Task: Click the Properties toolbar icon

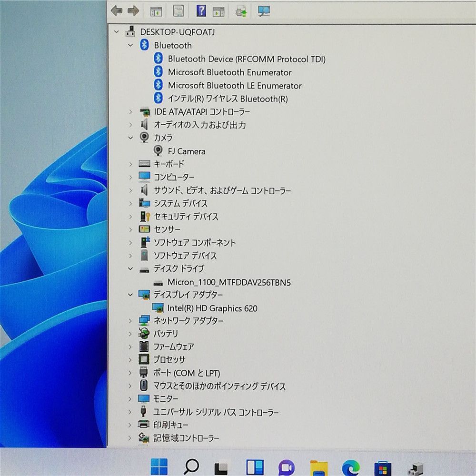Action: [178, 11]
